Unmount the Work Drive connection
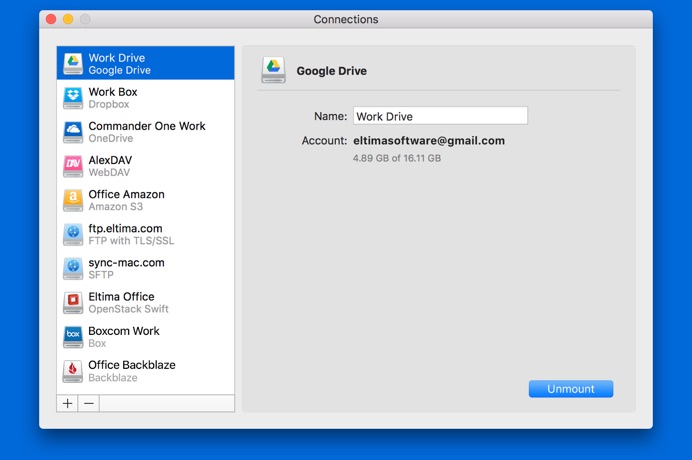This screenshot has width=692, height=460. [571, 389]
